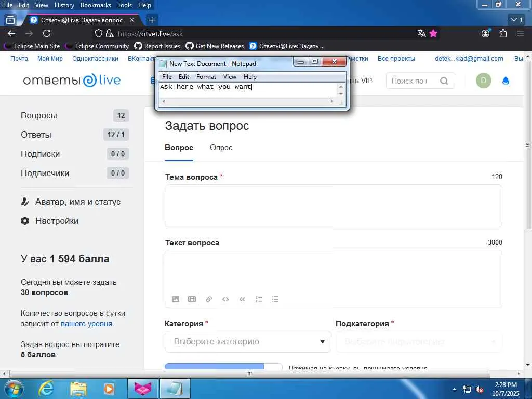Click the padlock site info icon
The height and width of the screenshot is (399, 532).
pos(109,33)
